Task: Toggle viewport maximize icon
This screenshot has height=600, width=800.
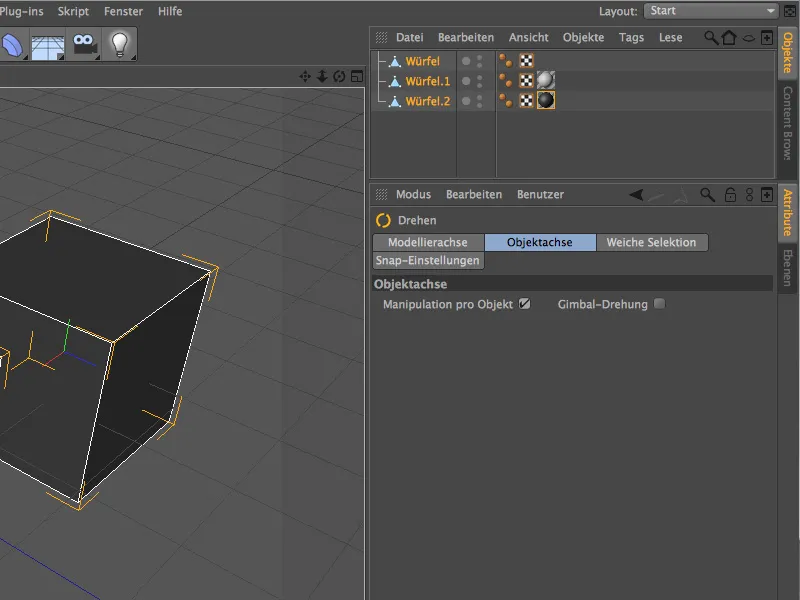Action: point(356,77)
